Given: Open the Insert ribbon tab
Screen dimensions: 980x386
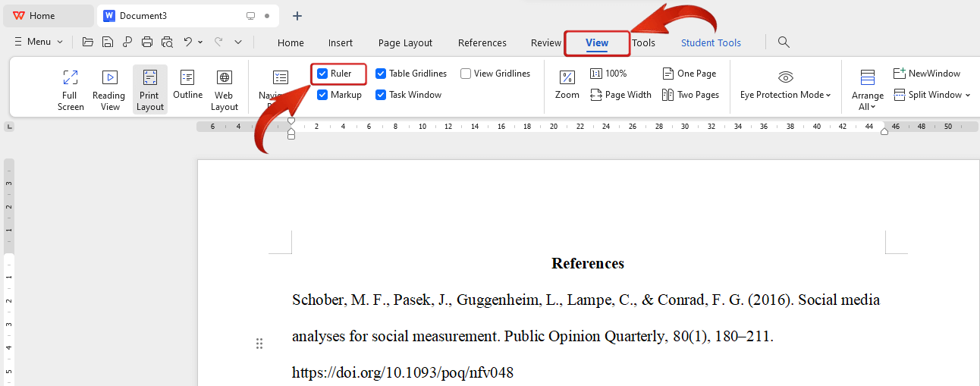Looking at the screenshot, I should point(341,42).
